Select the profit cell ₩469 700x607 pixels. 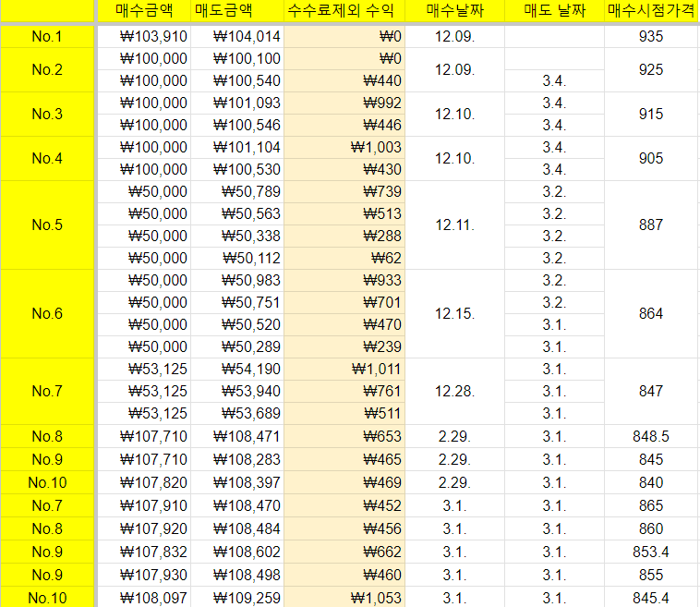tap(344, 482)
